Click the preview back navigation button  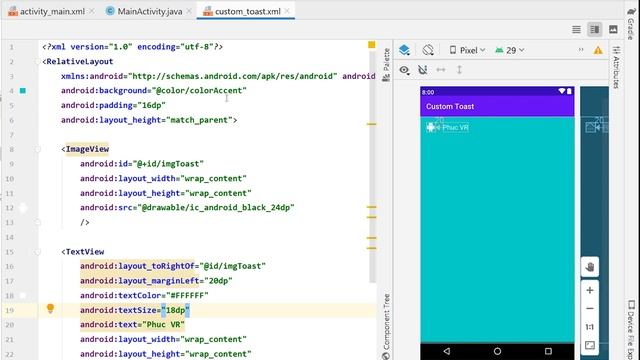(447, 351)
